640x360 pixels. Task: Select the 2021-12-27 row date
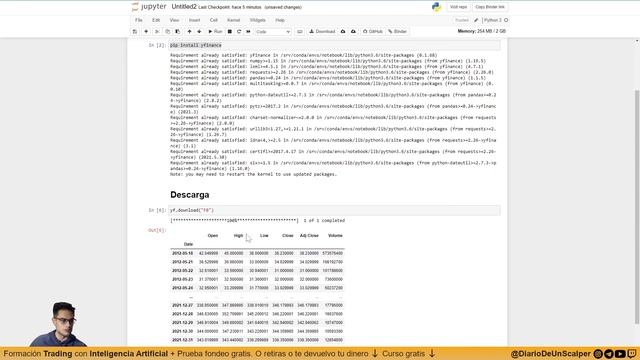coord(182,305)
